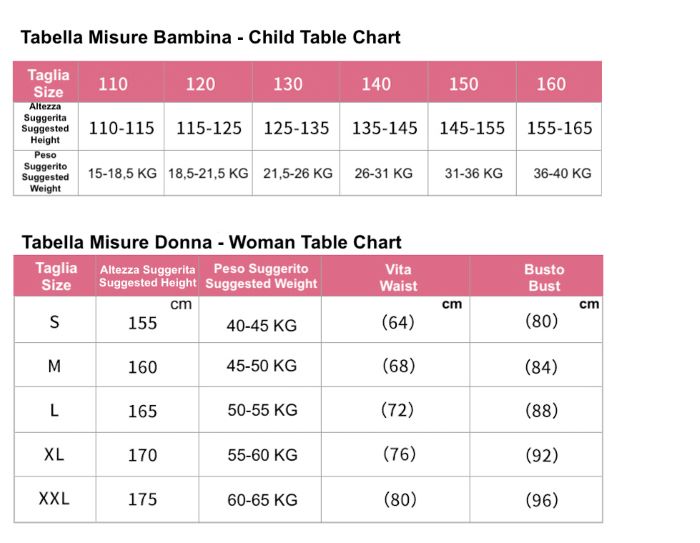
Task: Click the "Vita Waist" column header
Action: [x=398, y=277]
